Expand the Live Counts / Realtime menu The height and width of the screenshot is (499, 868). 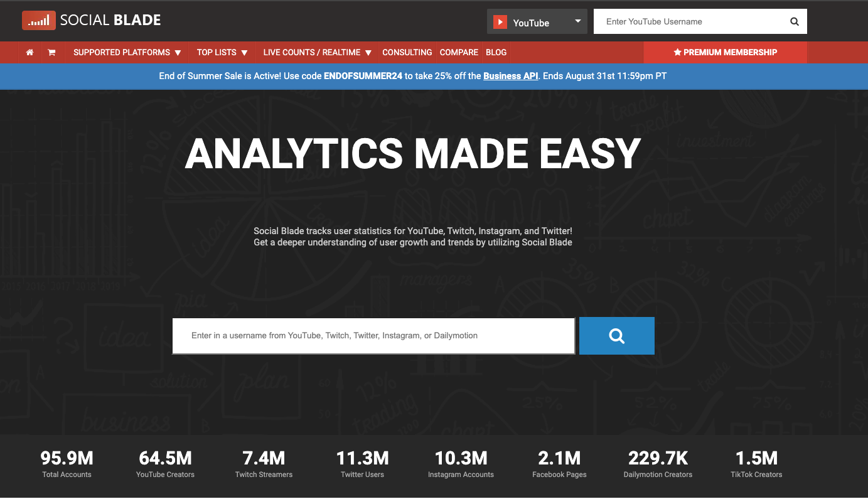pyautogui.click(x=318, y=53)
